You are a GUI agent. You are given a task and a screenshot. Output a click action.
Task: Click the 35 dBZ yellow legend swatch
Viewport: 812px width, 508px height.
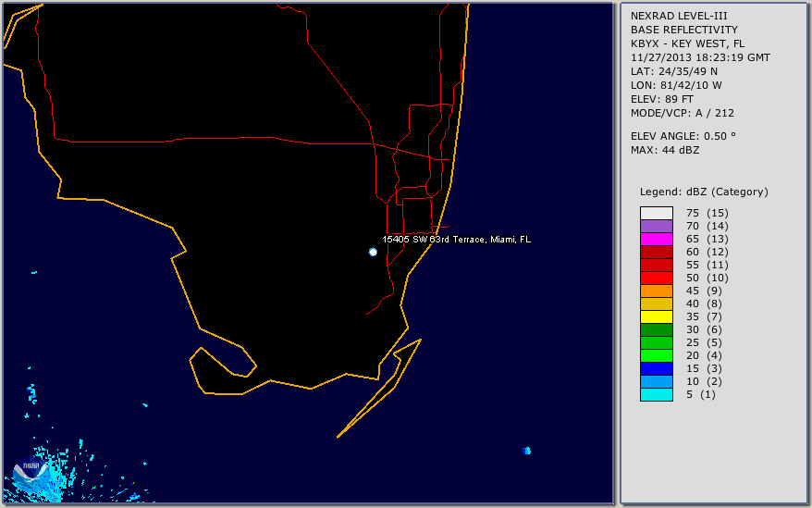point(657,316)
